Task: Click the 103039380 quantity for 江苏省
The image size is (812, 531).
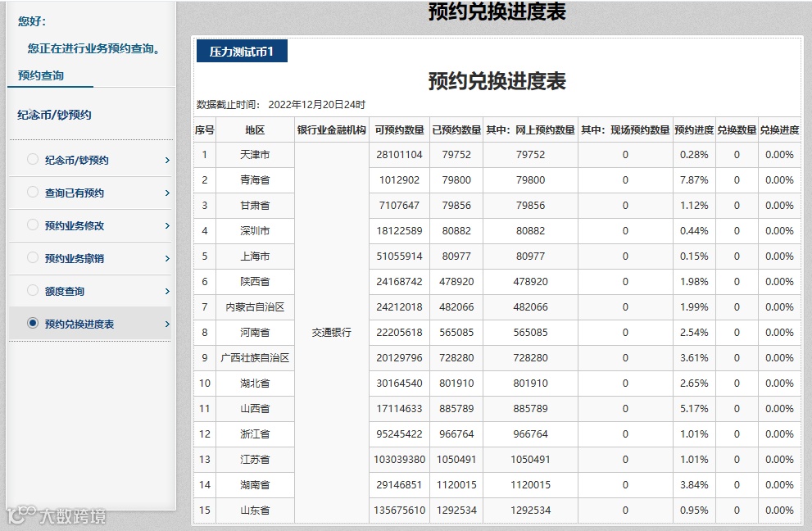Action: point(399,459)
